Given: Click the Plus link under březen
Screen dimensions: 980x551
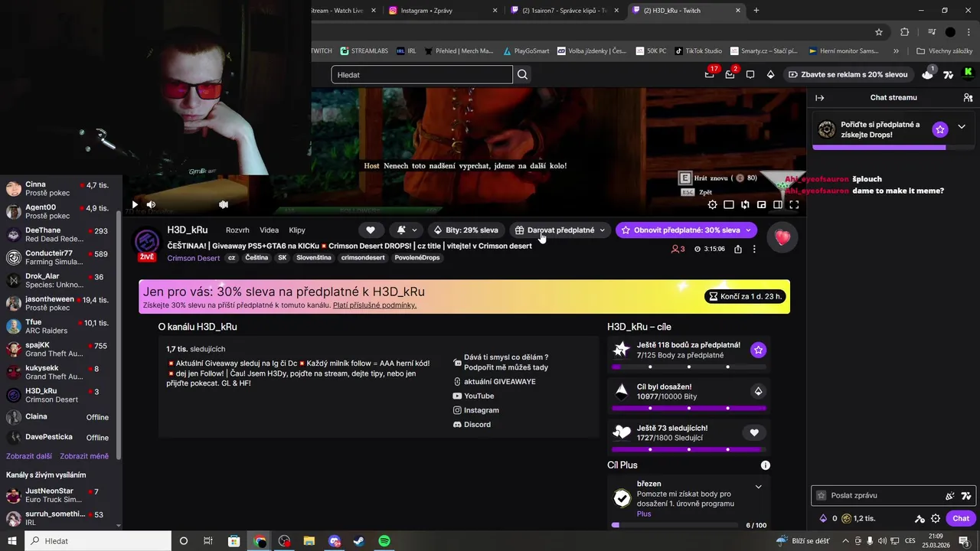Looking at the screenshot, I should click(x=644, y=514).
